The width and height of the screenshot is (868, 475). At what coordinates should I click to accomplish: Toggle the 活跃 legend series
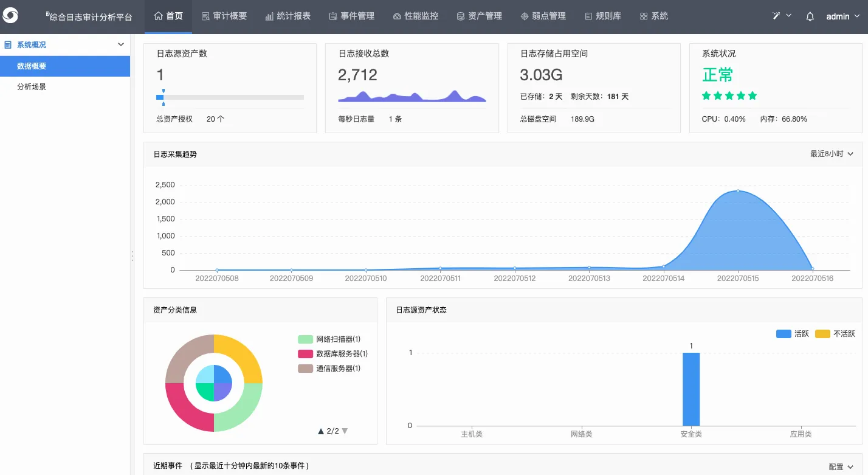coord(793,334)
